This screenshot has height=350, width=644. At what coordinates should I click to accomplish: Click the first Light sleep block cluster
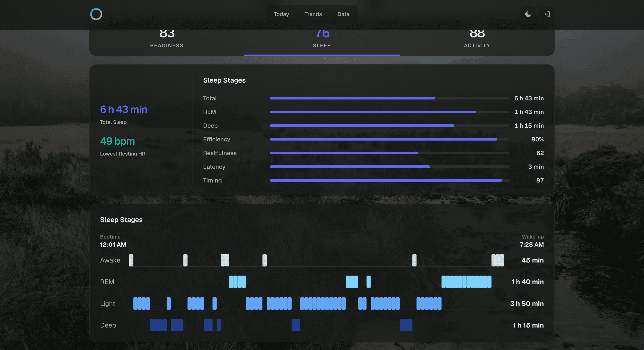[x=142, y=303]
